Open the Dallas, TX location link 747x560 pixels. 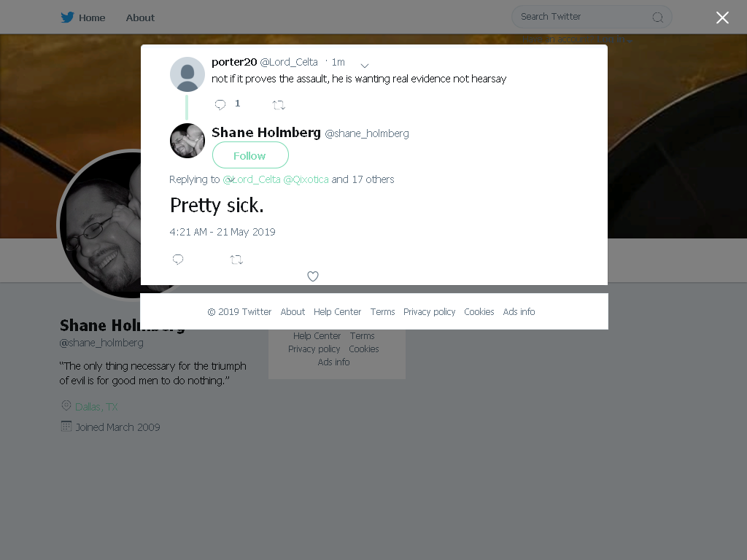(x=96, y=407)
